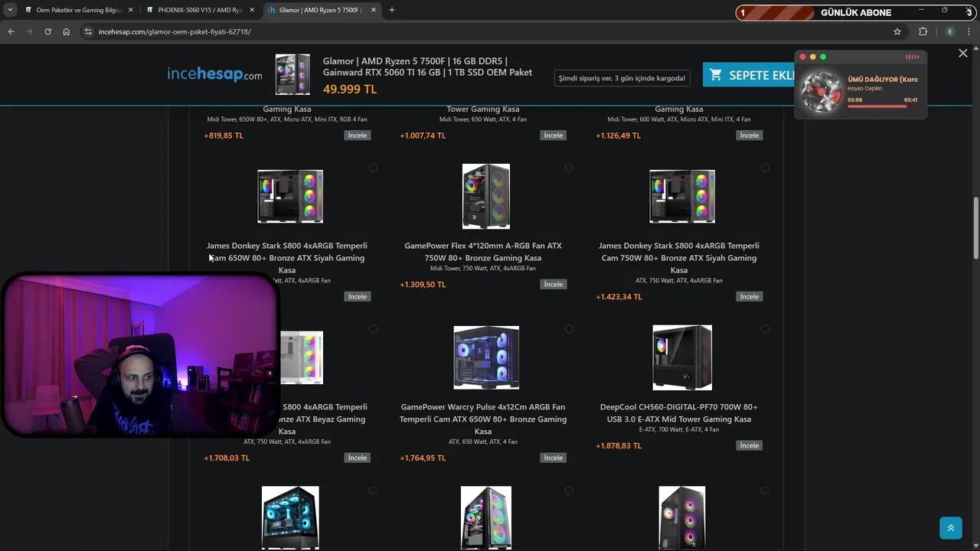Close the Glamor AMD Ryzen tab
Screen dimensions: 980x551
tap(373, 10)
